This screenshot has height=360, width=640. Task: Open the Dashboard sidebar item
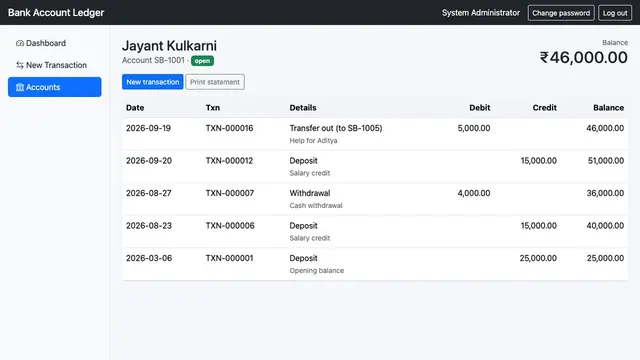pyautogui.click(x=55, y=43)
